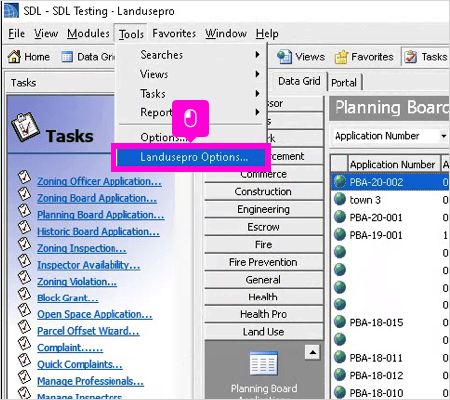
Task: Click the globe icon beside PBA-20-002
Action: (x=340, y=182)
